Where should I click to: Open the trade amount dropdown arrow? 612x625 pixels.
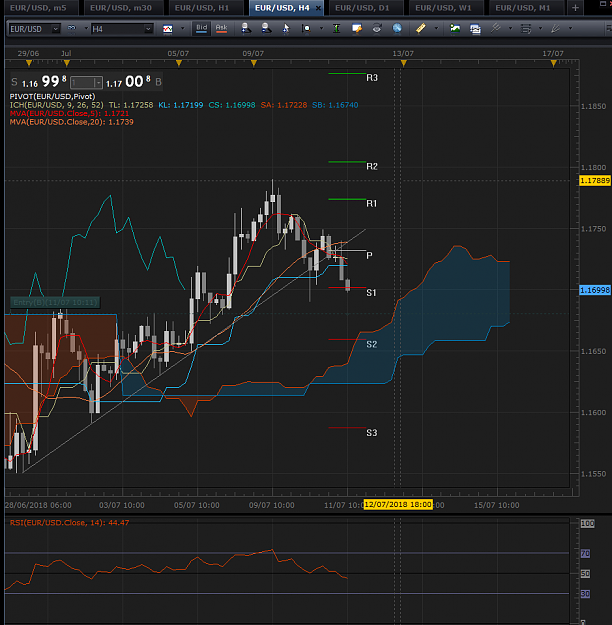[x=98, y=83]
